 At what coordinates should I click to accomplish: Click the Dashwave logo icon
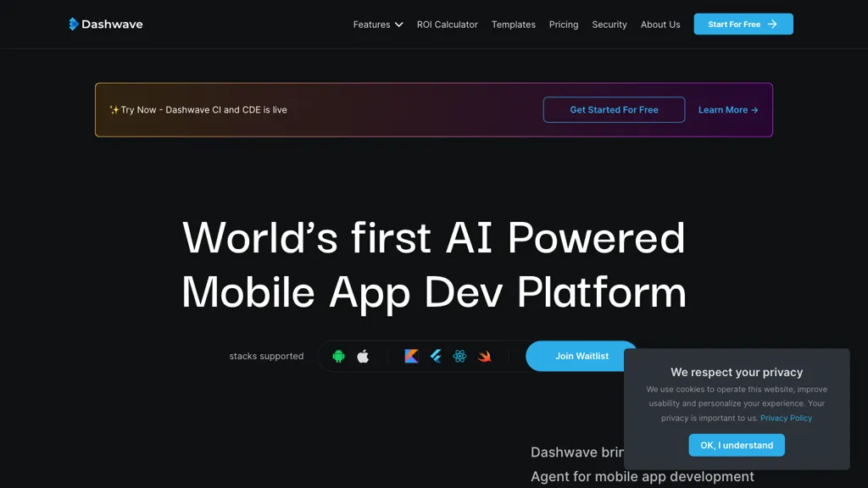point(74,25)
